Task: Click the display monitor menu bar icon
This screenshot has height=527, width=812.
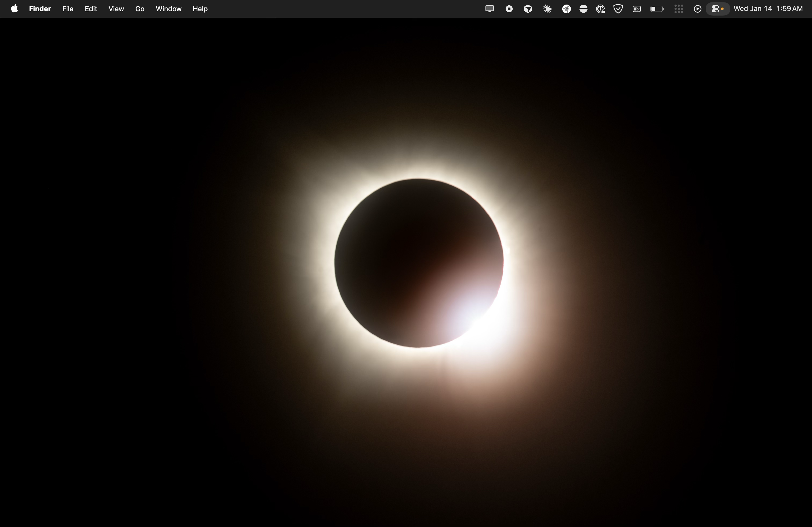Action: click(489, 9)
